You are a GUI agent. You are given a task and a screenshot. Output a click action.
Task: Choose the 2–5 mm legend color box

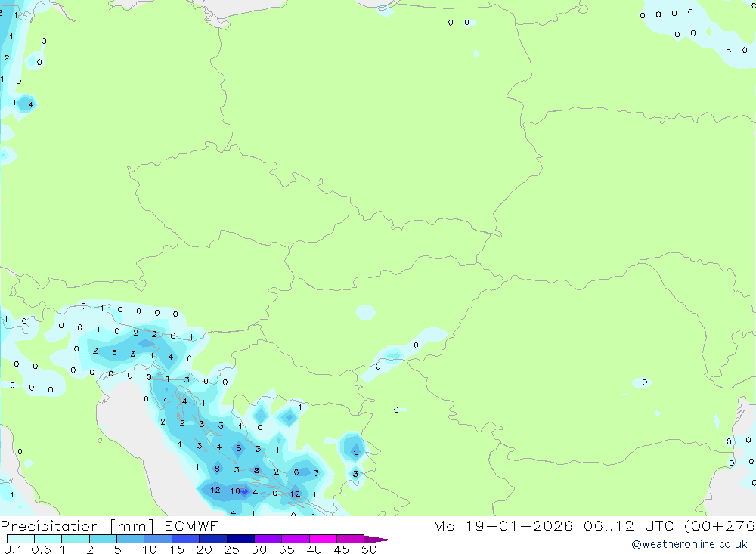[103, 539]
